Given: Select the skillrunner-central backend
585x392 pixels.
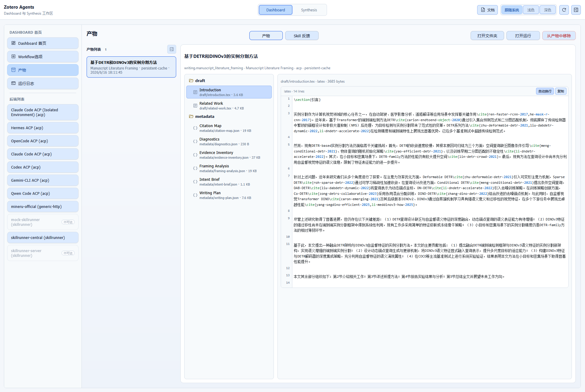Looking at the screenshot, I should pyautogui.click(x=43, y=237).
